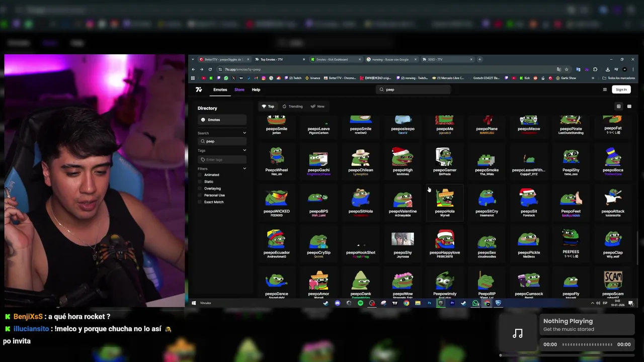This screenshot has width=644, height=362.
Task: Open Todos los marcadores bookmarks folder
Action: (618, 78)
